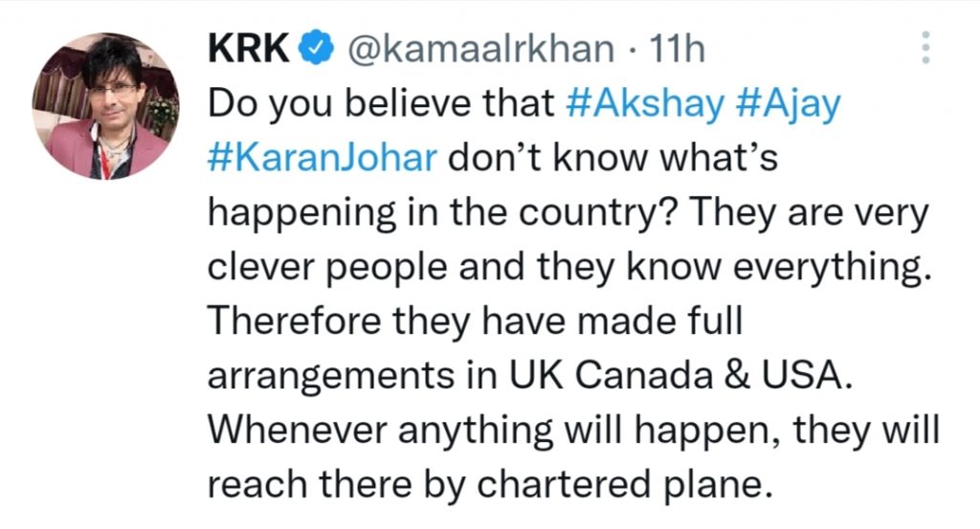Click the words "chartered plane."

(x=620, y=485)
